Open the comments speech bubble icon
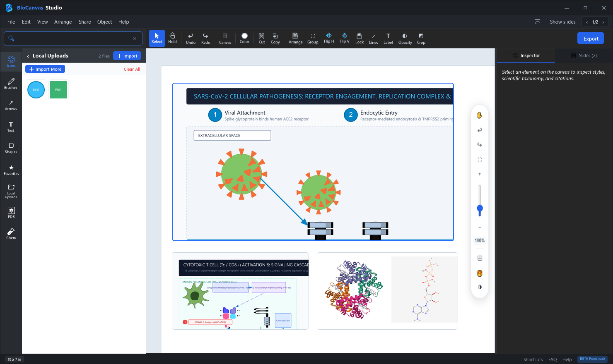This screenshot has height=364, width=613. [537, 22]
